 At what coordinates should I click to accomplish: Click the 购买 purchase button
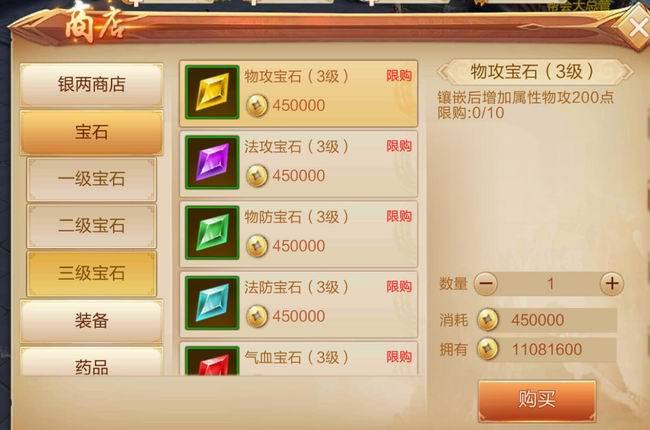click(x=537, y=400)
